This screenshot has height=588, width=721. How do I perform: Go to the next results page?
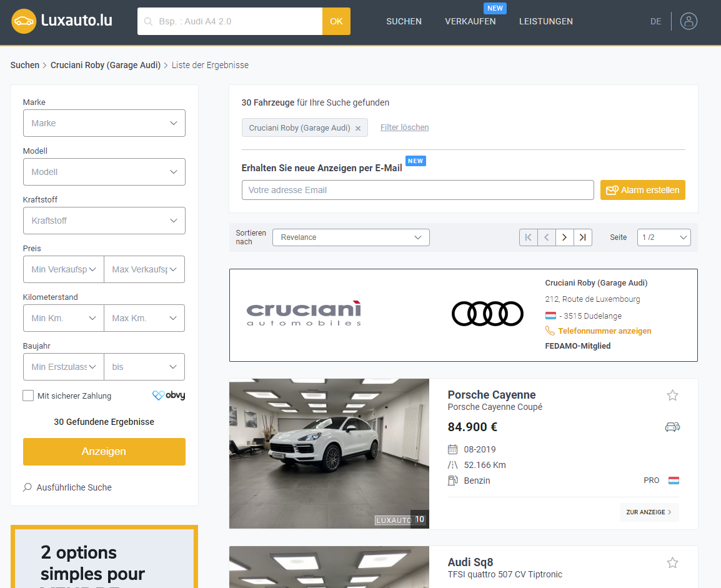564,237
